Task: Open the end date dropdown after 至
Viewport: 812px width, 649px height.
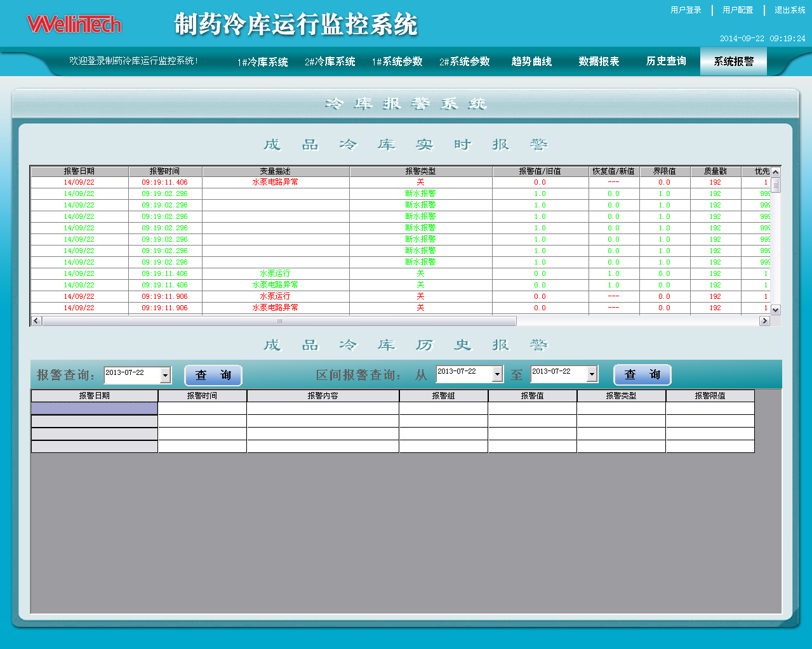Action: (593, 374)
